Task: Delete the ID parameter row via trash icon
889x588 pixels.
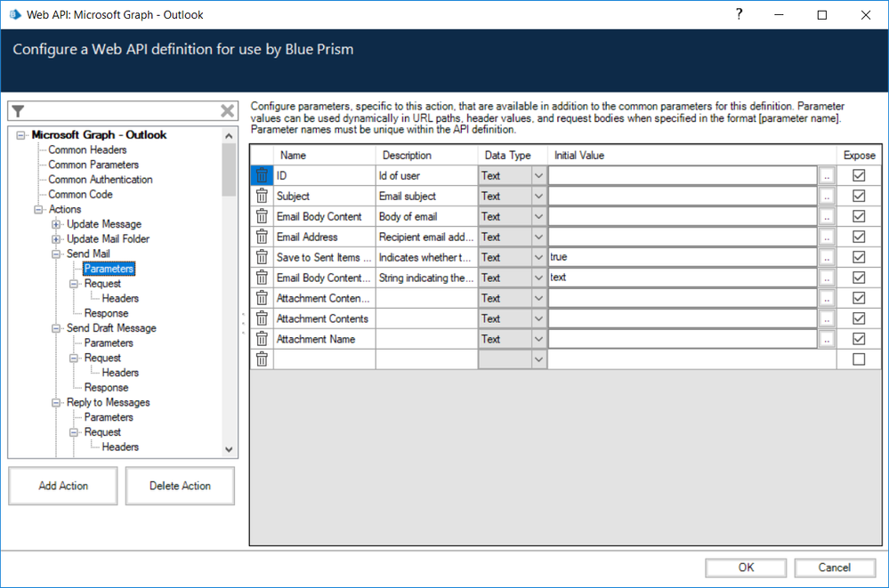Action: pos(262,176)
